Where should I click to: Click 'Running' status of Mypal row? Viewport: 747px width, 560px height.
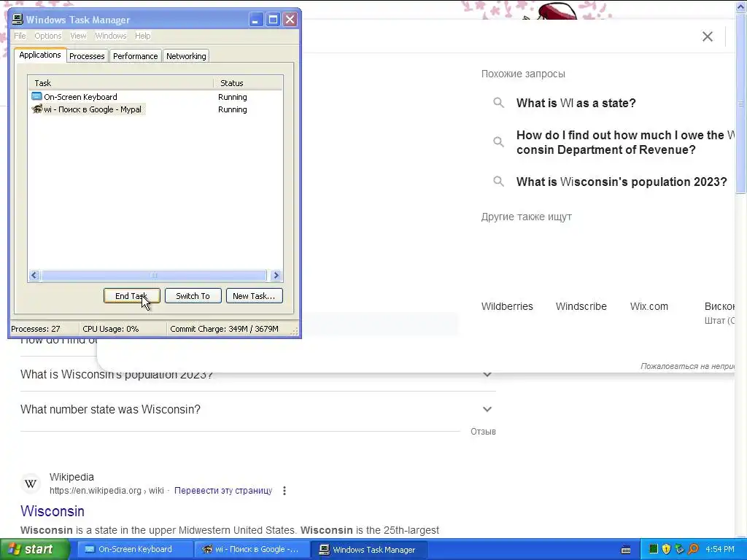233,109
